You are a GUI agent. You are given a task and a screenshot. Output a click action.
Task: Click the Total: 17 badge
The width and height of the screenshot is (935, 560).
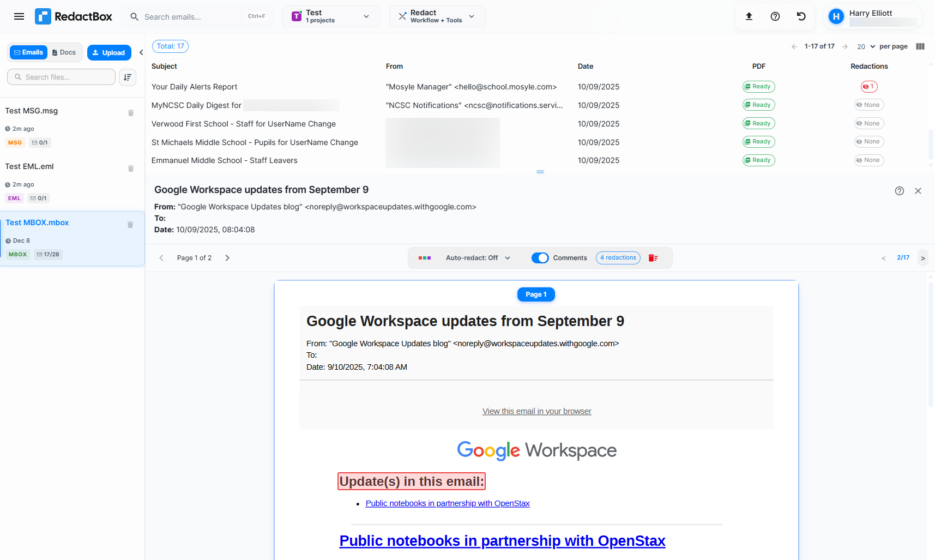(171, 46)
